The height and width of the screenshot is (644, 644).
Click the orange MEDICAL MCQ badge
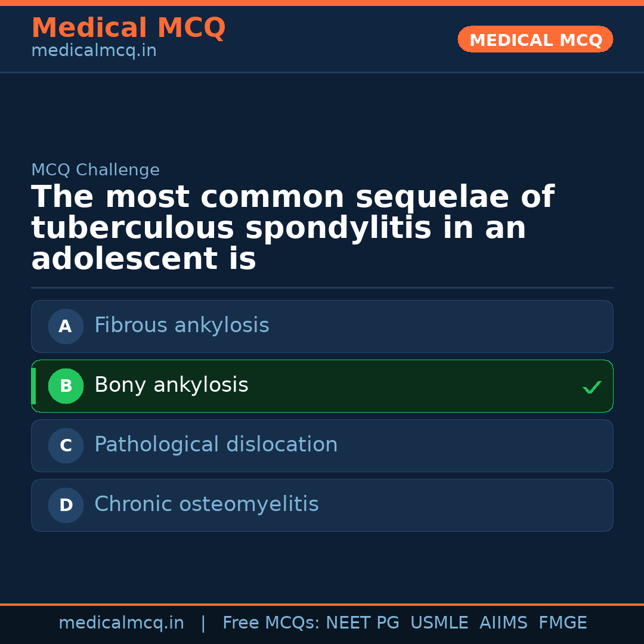tap(535, 39)
